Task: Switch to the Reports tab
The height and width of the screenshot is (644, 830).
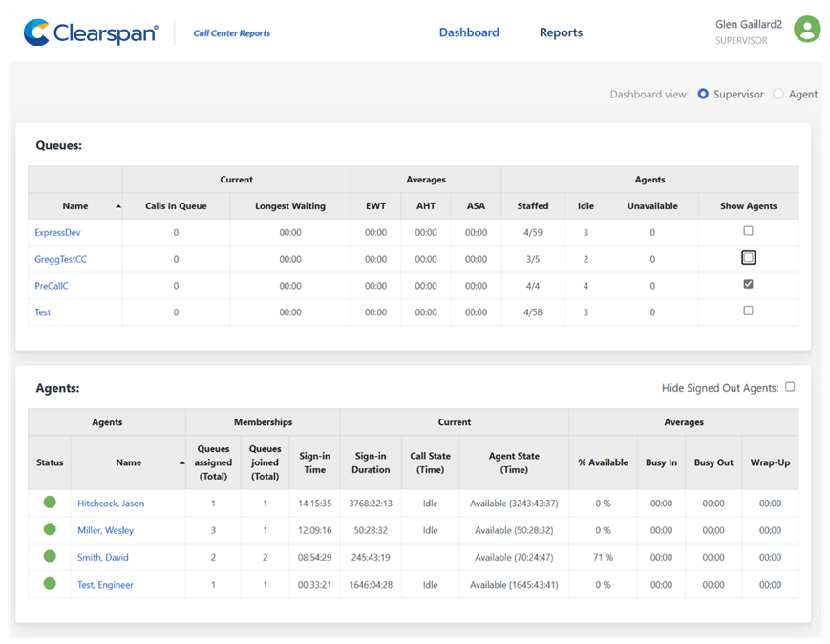Action: 561,32
